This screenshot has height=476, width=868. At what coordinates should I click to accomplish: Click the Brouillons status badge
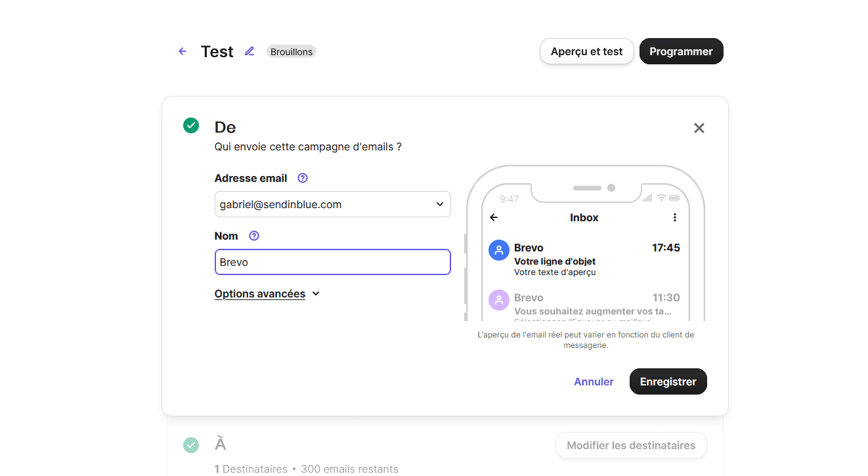coord(292,51)
